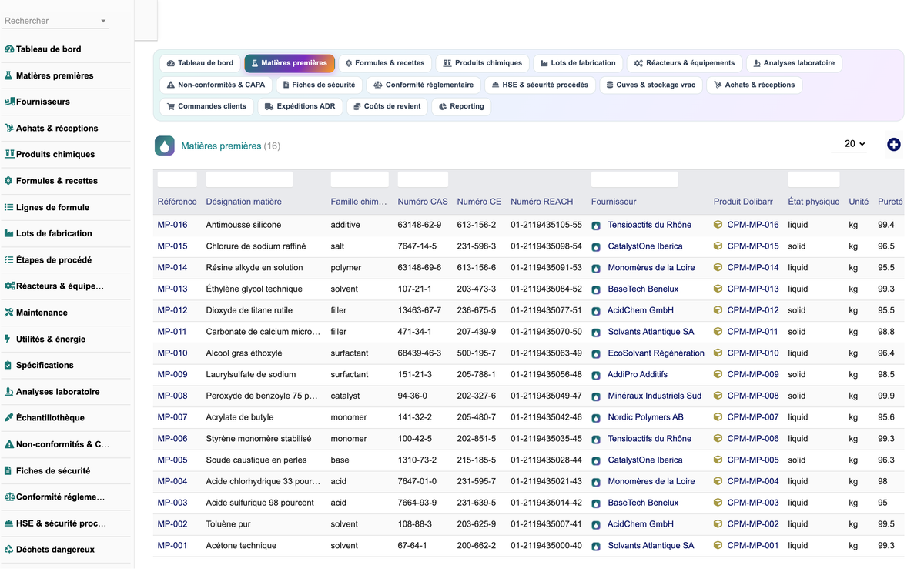Click the Famille chimique filter input
This screenshot has width=924, height=572.
coord(360,179)
